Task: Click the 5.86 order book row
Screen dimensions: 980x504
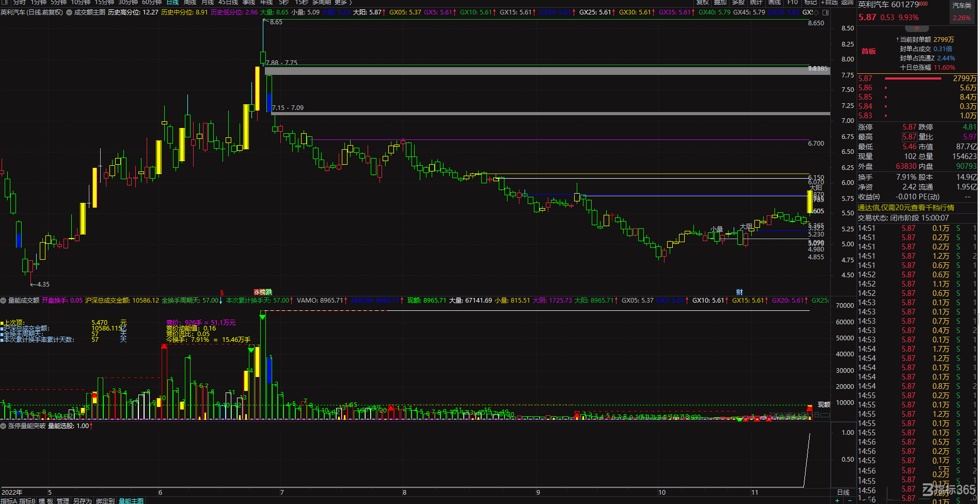Action: click(918, 88)
